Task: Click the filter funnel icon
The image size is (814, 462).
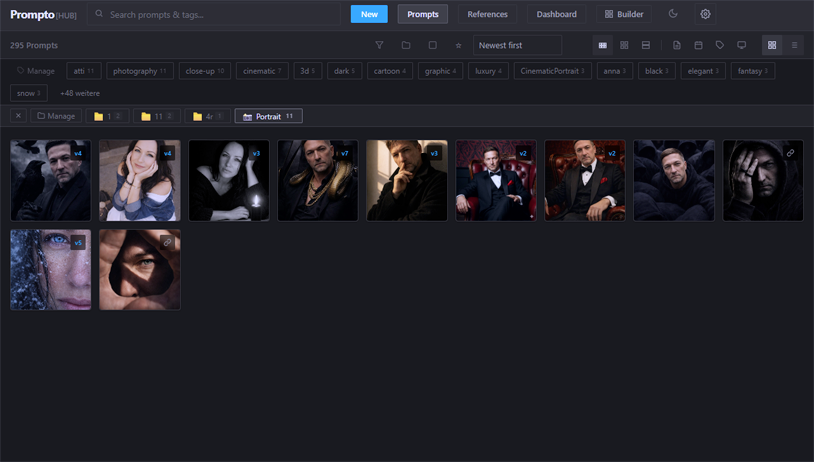Action: pyautogui.click(x=379, y=45)
